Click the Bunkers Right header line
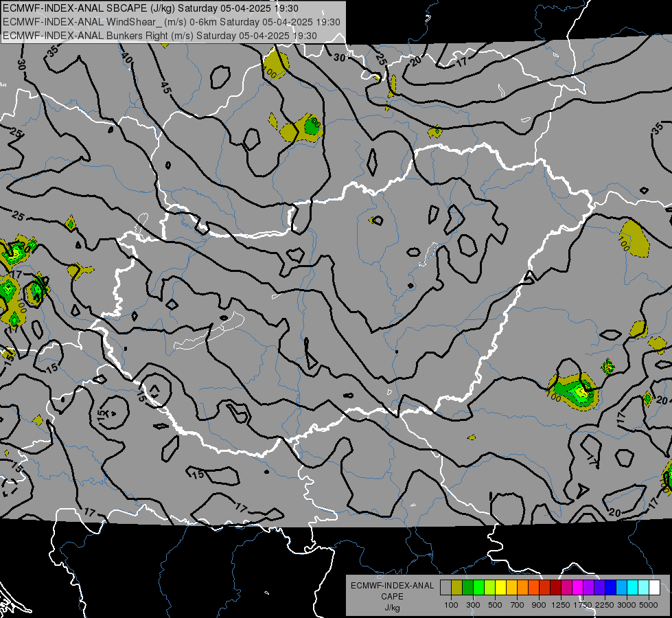Viewport: 672px width, 618px height. pyautogui.click(x=160, y=36)
